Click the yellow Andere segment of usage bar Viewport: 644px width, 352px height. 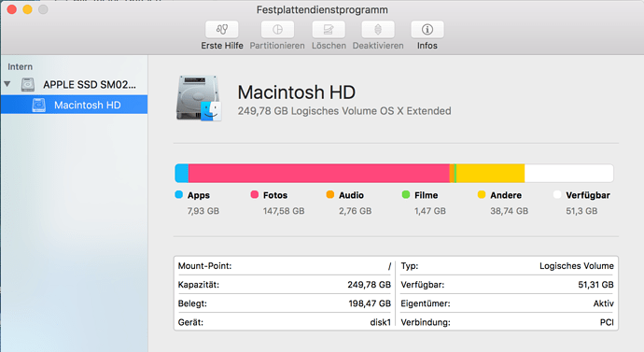[490, 174]
